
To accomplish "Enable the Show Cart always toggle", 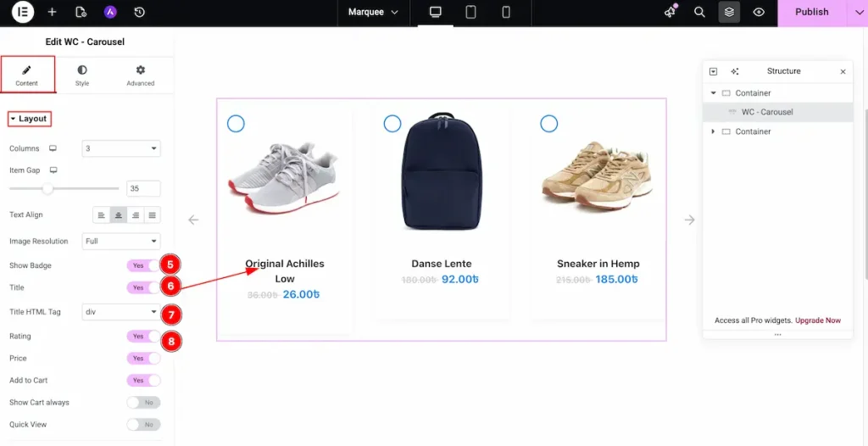I will pos(142,403).
